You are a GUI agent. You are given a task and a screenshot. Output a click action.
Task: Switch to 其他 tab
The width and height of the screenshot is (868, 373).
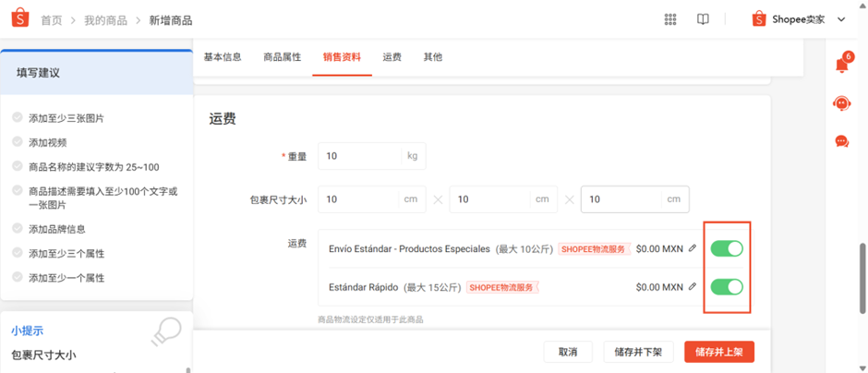click(433, 57)
